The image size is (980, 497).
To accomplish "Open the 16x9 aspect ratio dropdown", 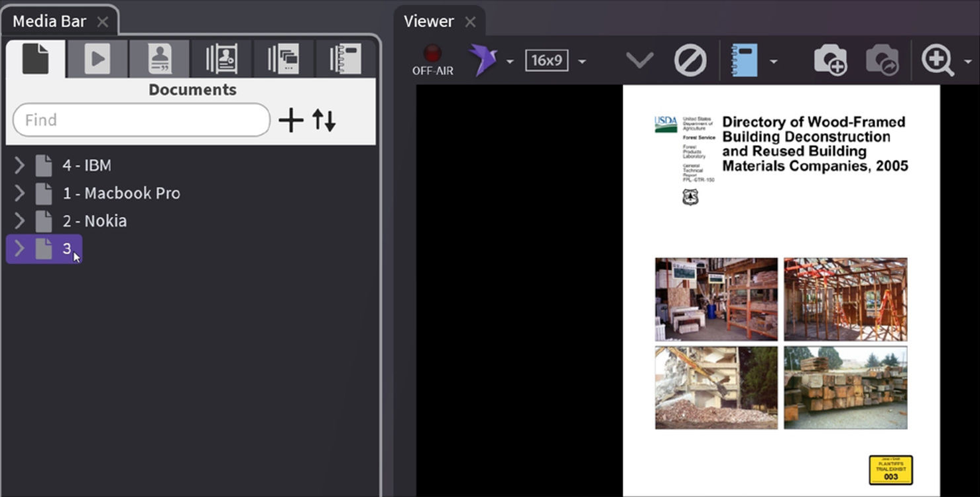I will 582,62.
